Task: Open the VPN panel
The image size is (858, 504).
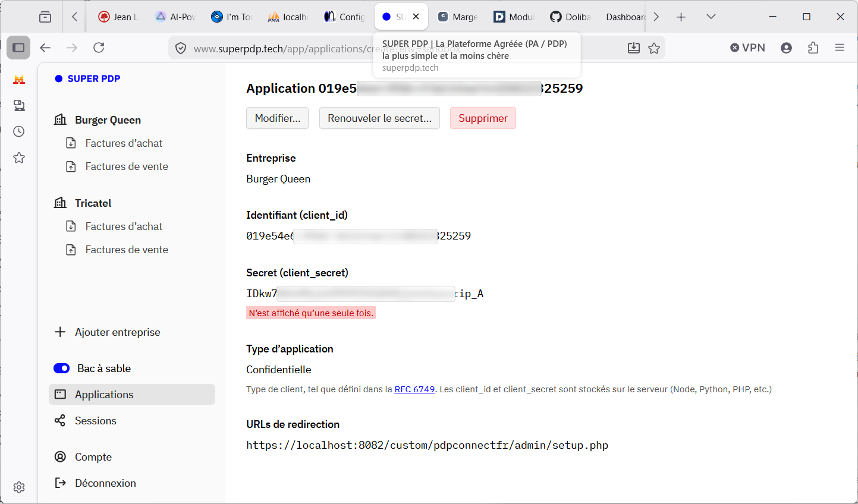Action: click(x=747, y=48)
